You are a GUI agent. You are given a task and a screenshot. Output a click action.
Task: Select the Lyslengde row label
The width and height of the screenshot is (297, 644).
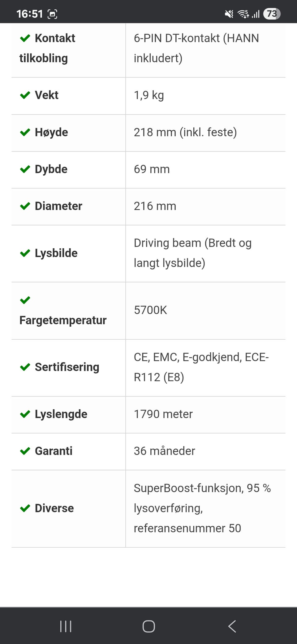[61, 414]
